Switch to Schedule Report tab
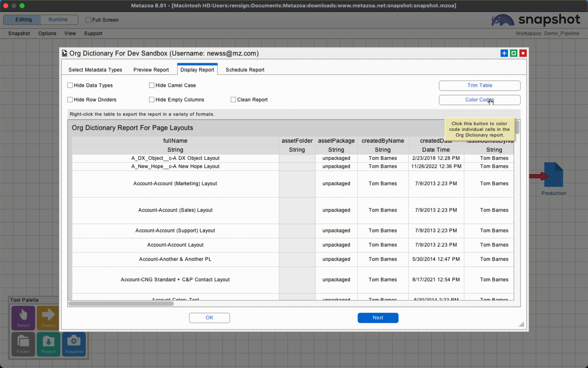588x368 pixels. tap(245, 70)
